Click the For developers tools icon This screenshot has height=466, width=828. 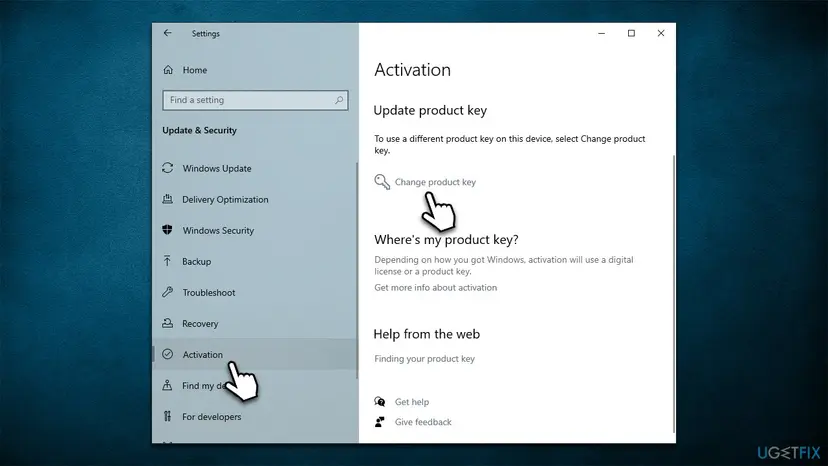167,416
